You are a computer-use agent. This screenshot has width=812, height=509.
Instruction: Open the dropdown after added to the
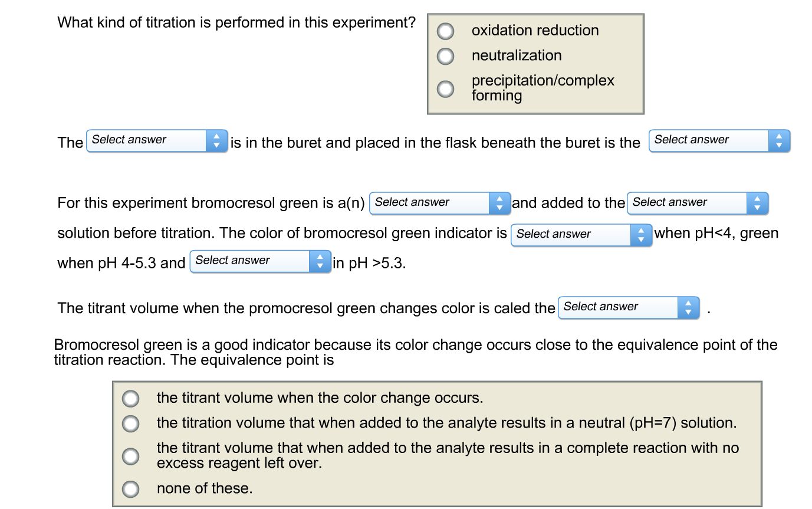687,203
